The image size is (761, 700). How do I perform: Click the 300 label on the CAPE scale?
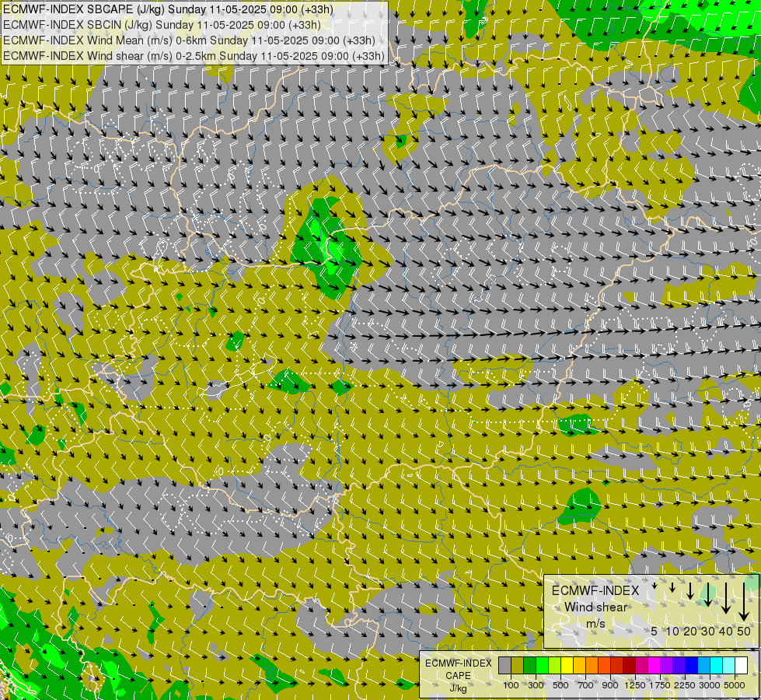[x=536, y=685]
